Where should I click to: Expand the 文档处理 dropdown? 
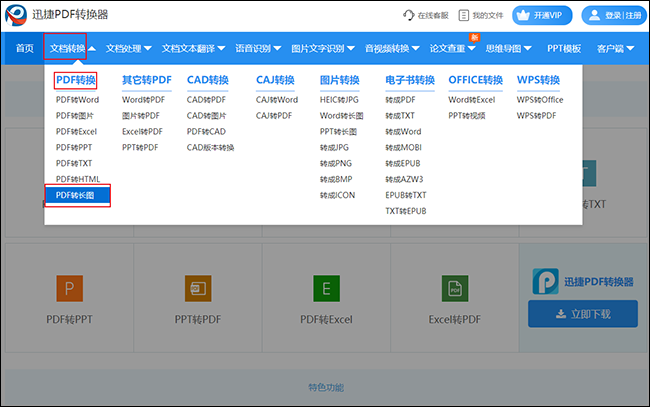coord(129,48)
